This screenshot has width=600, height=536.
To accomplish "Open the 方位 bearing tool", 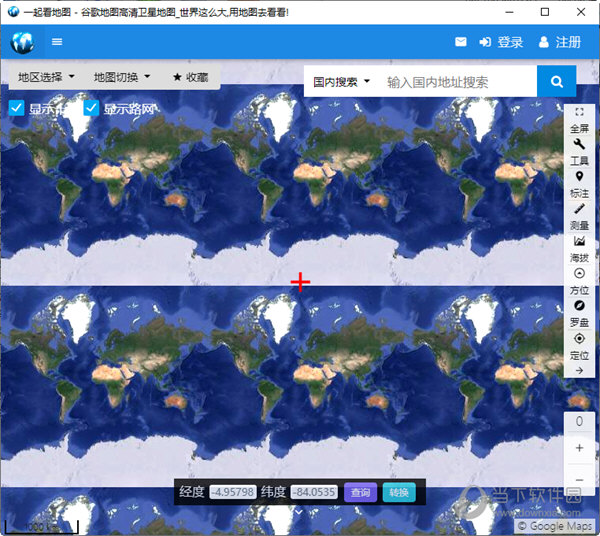I will pyautogui.click(x=579, y=282).
